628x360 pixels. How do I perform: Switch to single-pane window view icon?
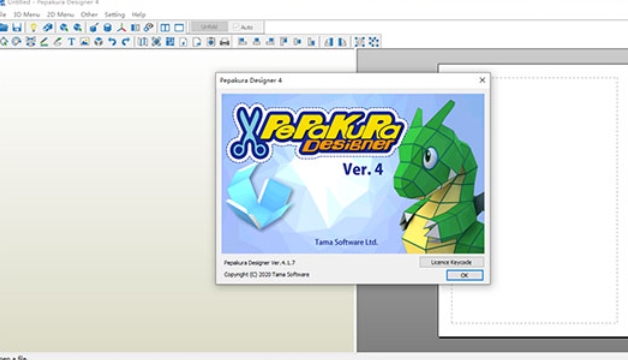[179, 28]
